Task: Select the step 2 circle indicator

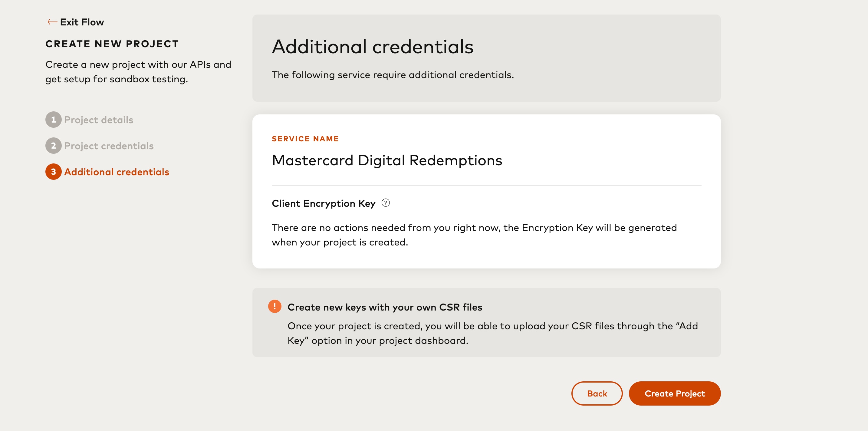Action: pyautogui.click(x=53, y=146)
